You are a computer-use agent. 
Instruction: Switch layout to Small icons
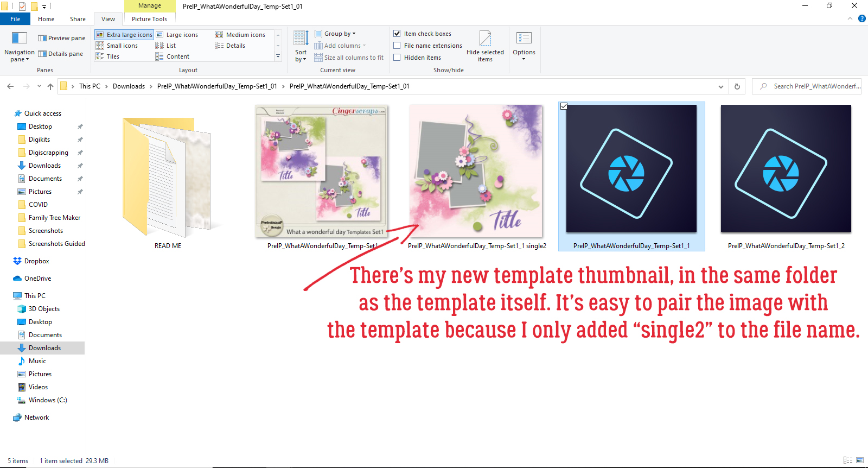pos(117,46)
